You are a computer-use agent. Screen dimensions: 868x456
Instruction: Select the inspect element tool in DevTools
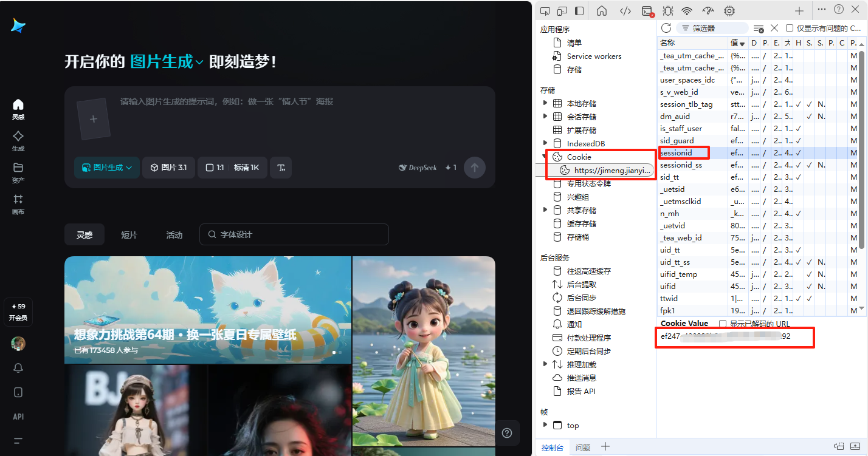545,11
